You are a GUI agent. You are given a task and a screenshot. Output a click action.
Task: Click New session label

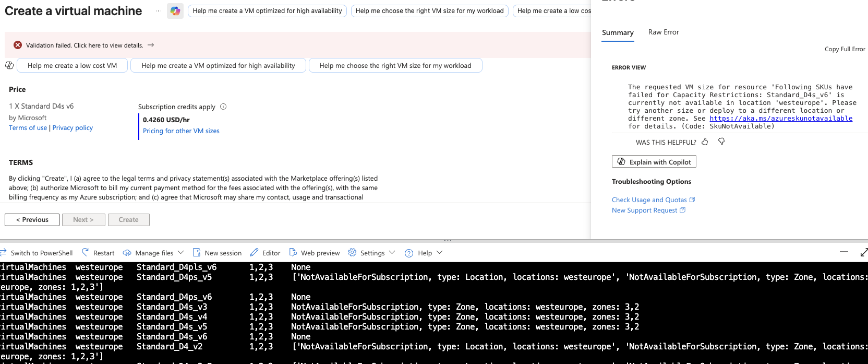click(223, 253)
